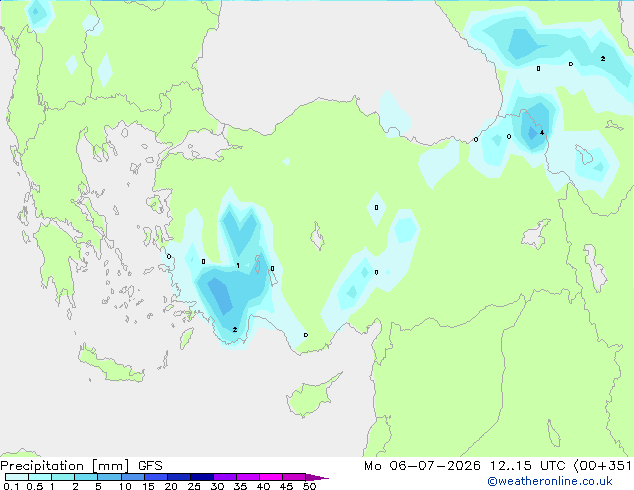The image size is (634, 490).
Task: Click the '0.1' legend scale label
Action: pyautogui.click(x=11, y=486)
